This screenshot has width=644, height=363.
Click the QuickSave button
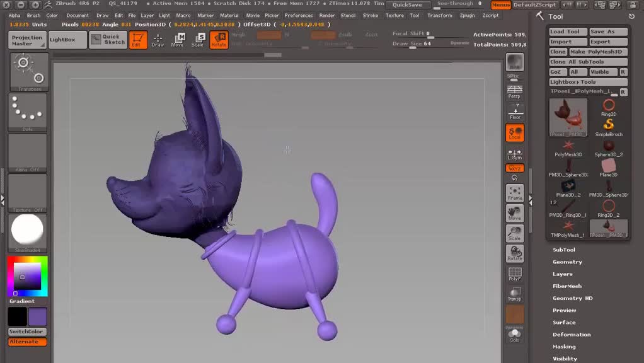(x=407, y=5)
